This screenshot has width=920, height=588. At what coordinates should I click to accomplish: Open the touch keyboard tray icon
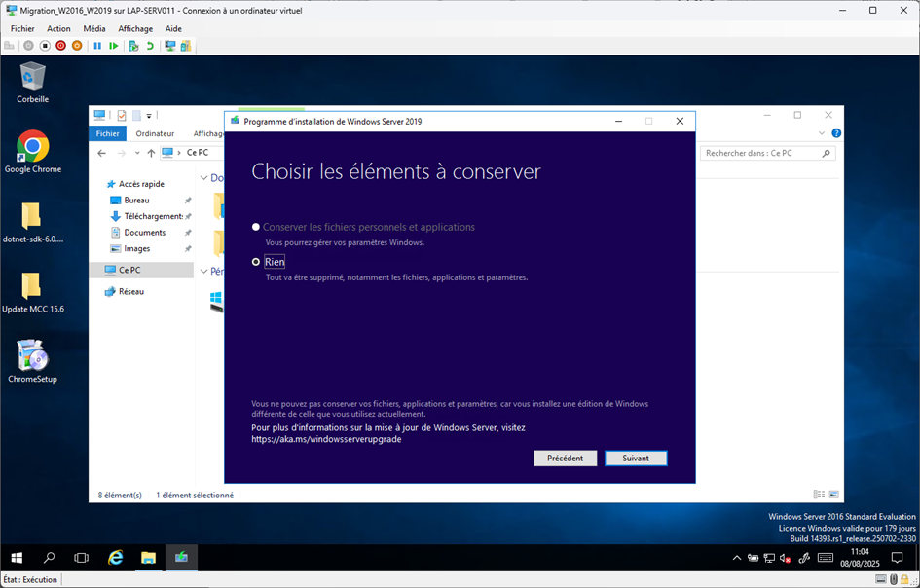[x=826, y=558]
